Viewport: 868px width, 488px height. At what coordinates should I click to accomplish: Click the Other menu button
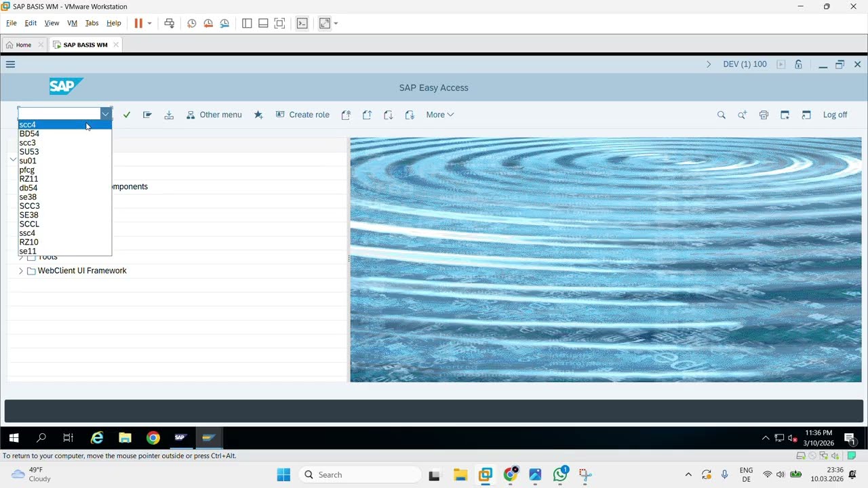[214, 115]
